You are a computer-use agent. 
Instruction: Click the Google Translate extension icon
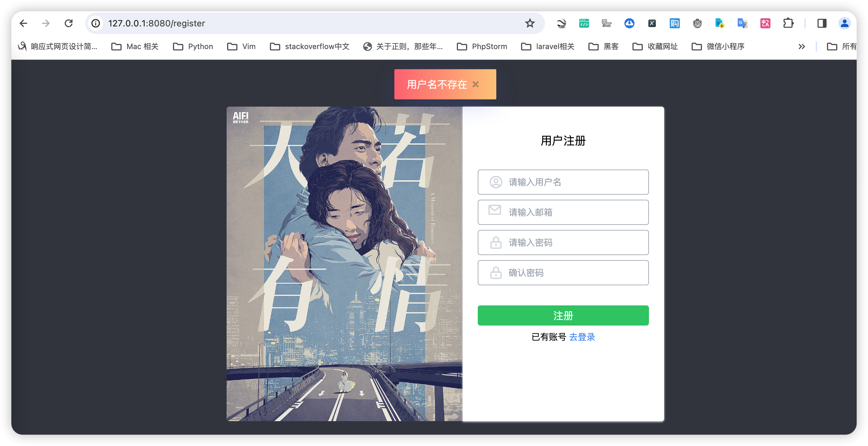[x=742, y=23]
